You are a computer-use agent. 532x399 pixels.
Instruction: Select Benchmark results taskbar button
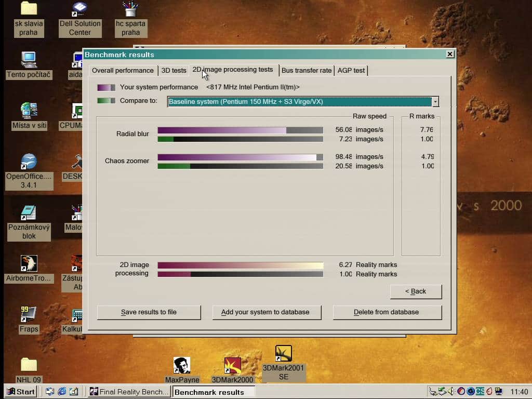click(214, 392)
